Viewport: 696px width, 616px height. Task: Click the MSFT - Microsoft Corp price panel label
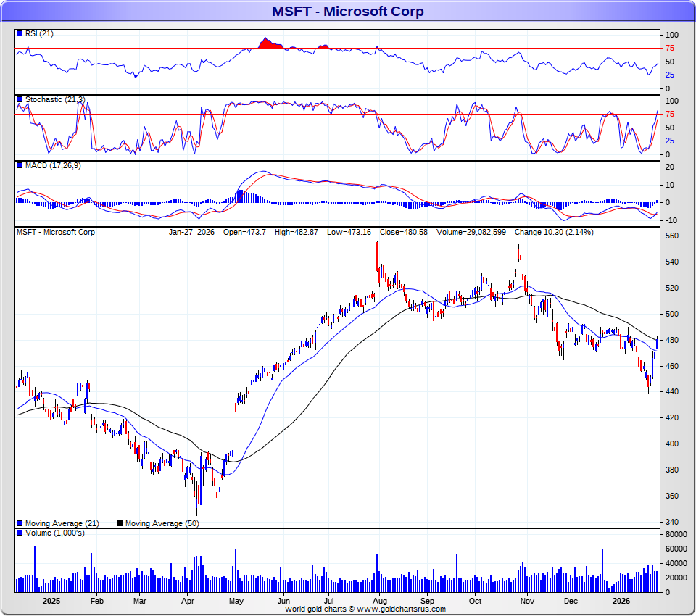pos(56,232)
